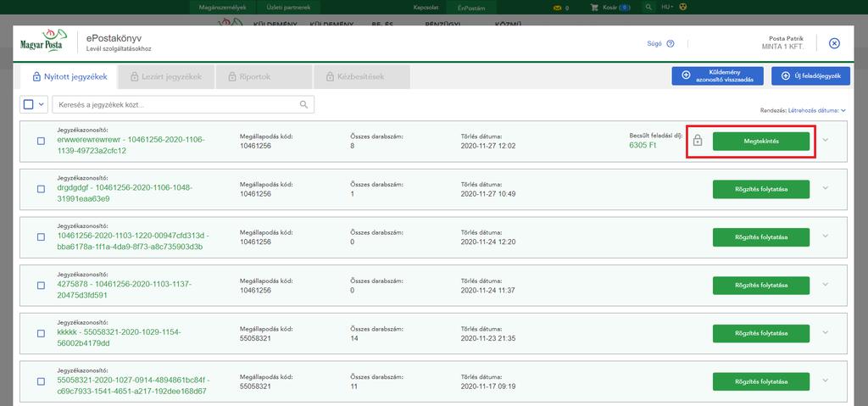Tick checkbox for the drgdgdgf jegyzék
868x406 pixels.
(x=41, y=189)
